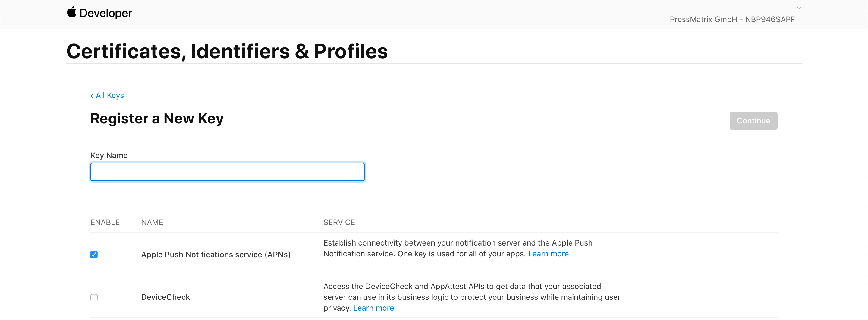The height and width of the screenshot is (320, 868).
Task: Open the Developer home text link
Action: click(105, 13)
